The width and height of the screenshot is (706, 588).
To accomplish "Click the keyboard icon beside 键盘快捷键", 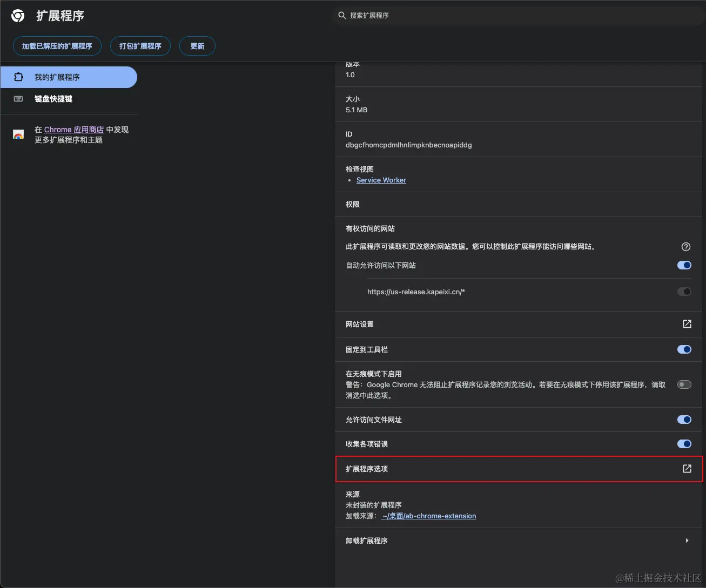I will [18, 99].
